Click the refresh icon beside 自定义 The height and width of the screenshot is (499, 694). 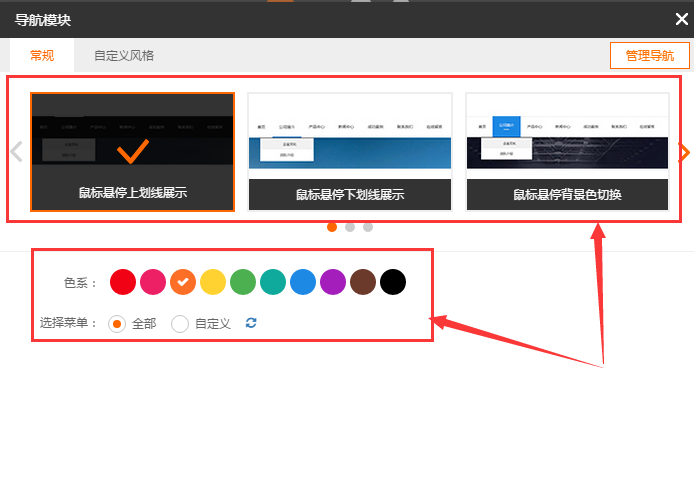pos(251,323)
